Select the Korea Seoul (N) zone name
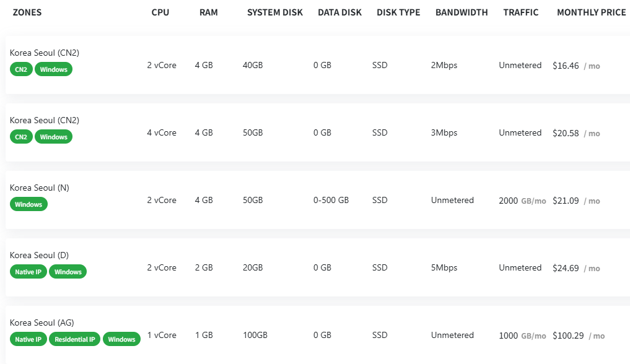The image size is (630, 364). tap(40, 188)
